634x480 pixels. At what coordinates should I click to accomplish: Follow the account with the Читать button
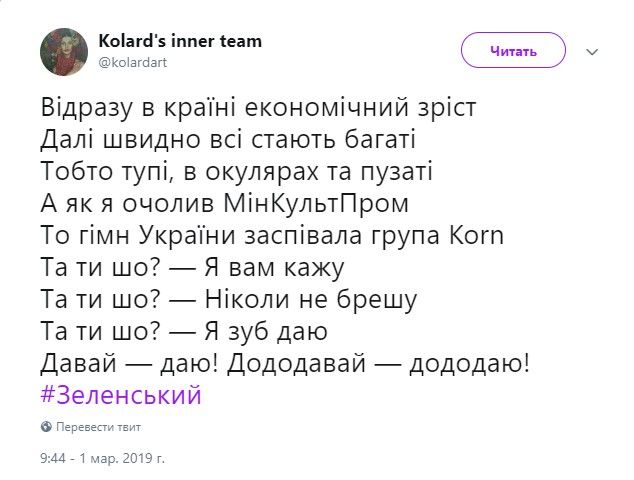pyautogui.click(x=513, y=50)
